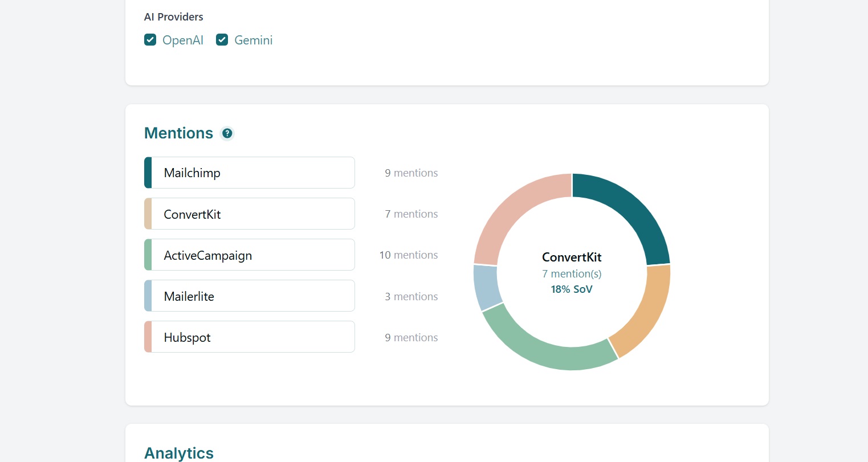Viewport: 868px width, 462px height.
Task: Click the '10 mentions' count beside ActiveCampaign
Action: pyautogui.click(x=409, y=255)
